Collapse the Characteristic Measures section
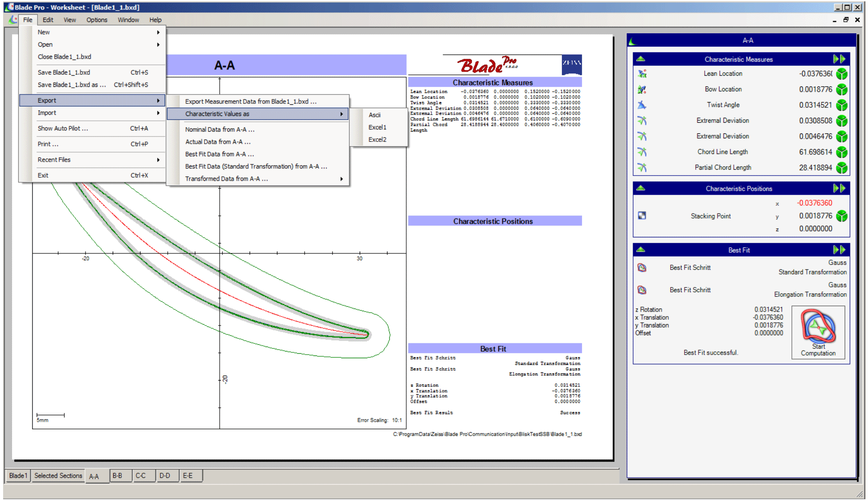 640,59
